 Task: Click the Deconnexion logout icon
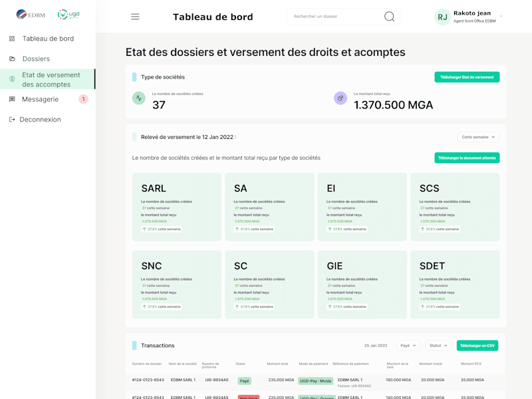pos(12,120)
